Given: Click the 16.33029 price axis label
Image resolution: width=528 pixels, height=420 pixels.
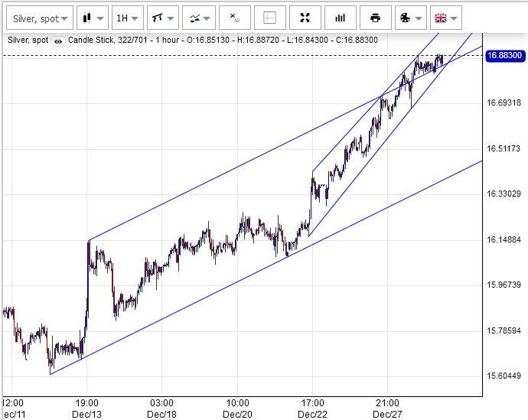Looking at the screenshot, I should click(x=504, y=194).
